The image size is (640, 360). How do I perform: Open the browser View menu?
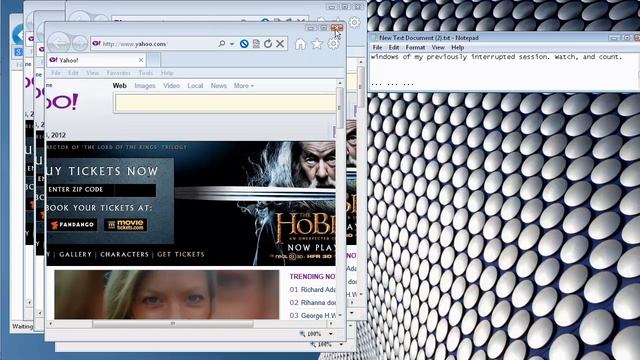[x=92, y=73]
